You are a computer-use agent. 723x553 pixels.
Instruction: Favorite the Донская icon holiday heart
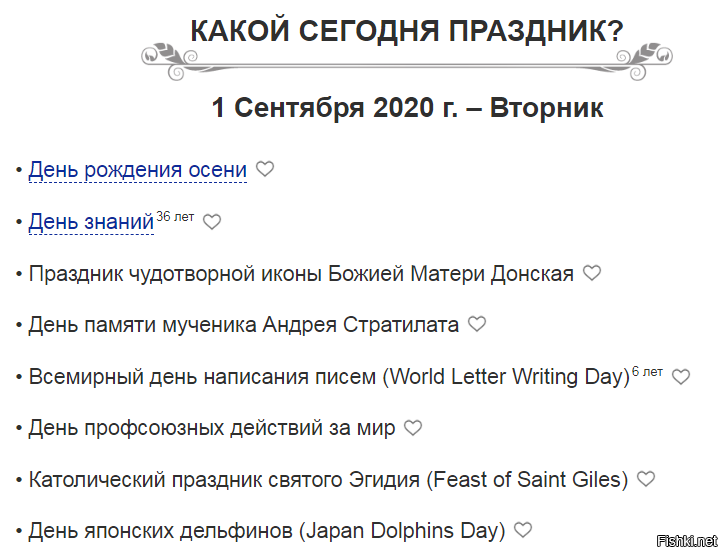coord(592,273)
